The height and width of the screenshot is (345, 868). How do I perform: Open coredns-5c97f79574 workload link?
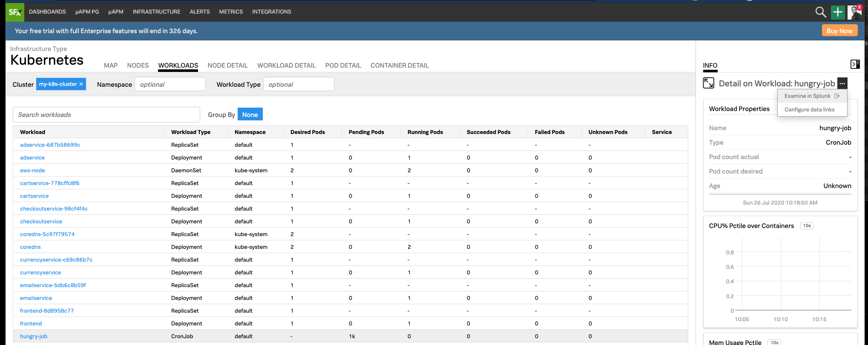(47, 234)
